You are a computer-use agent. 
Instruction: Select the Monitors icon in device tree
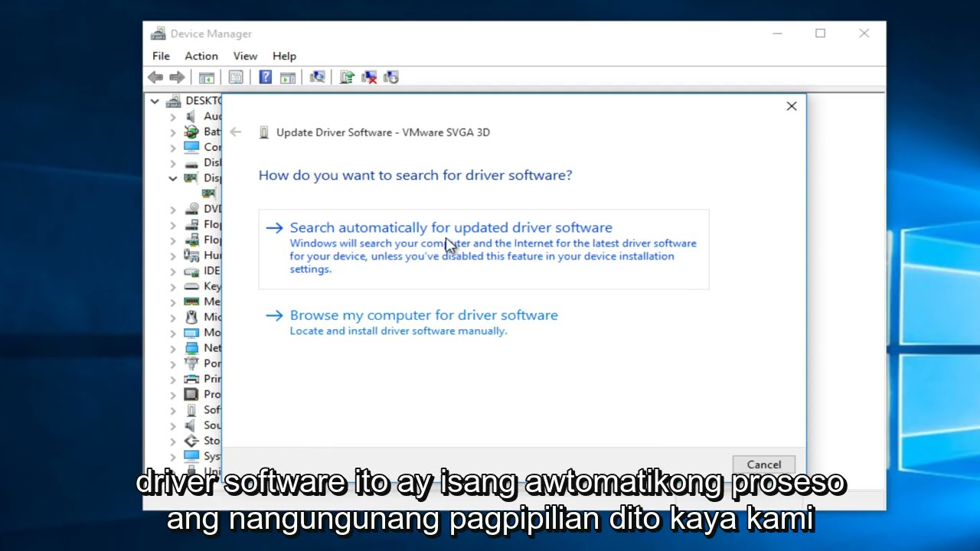click(x=191, y=333)
